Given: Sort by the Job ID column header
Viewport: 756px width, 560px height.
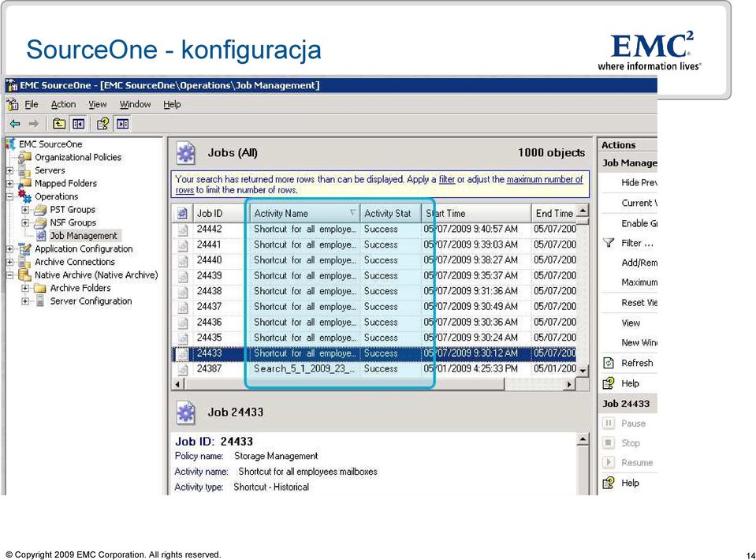Looking at the screenshot, I should [x=221, y=213].
